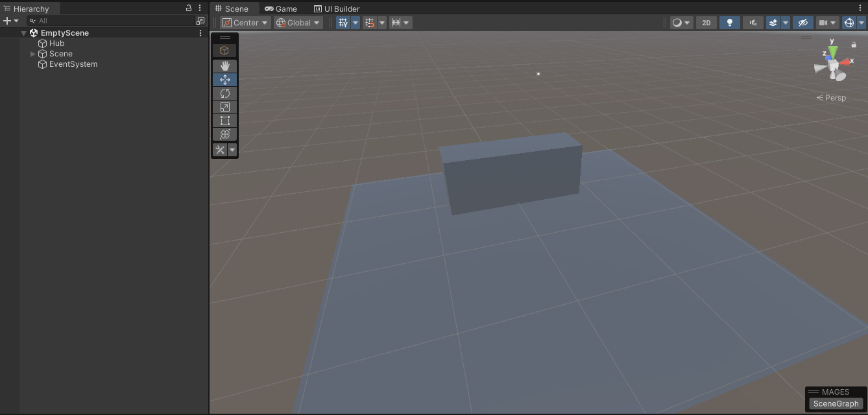Toggle 2D view mode
This screenshot has height=415, width=868.
[706, 22]
